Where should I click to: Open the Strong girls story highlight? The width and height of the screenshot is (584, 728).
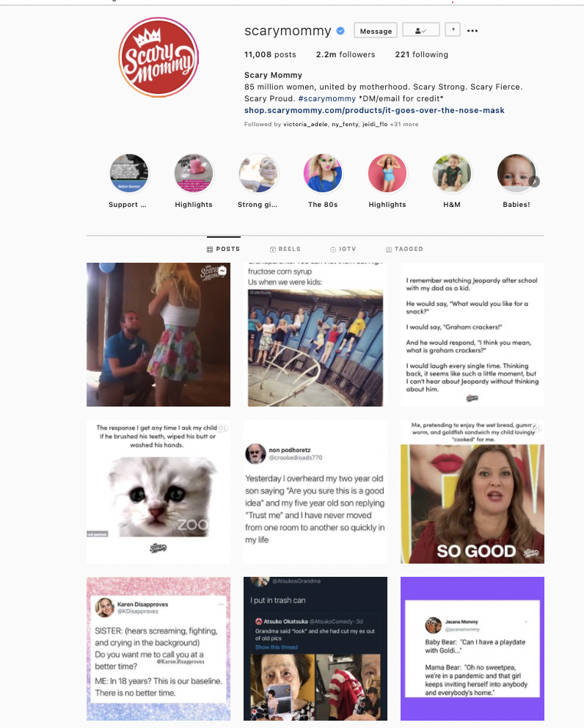[x=258, y=174]
